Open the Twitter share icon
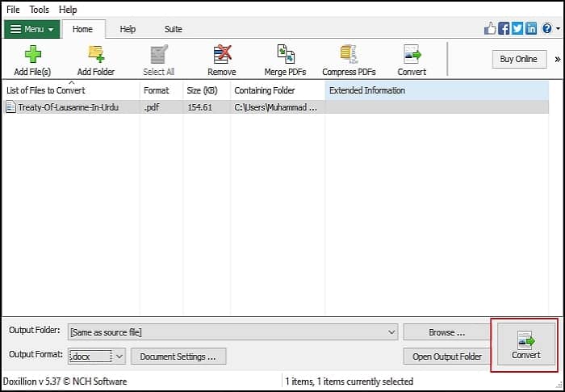Screen dimensions: 565x392 (517, 28)
